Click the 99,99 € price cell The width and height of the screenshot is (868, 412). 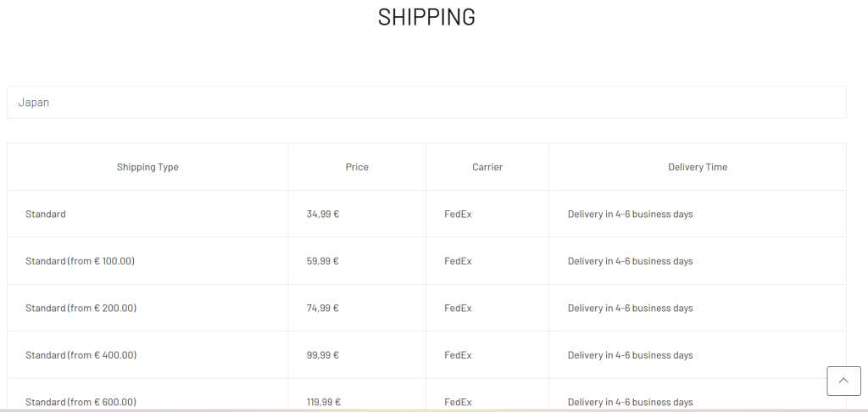[323, 355]
